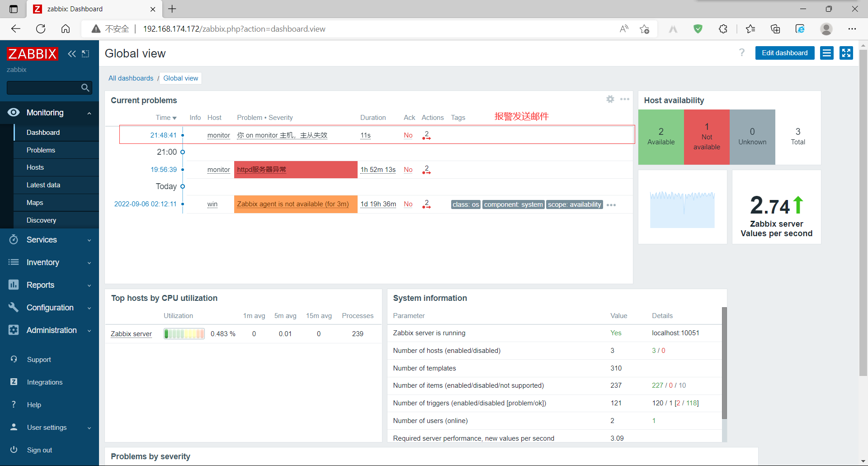The width and height of the screenshot is (868, 466).
Task: Open the All dashboards breadcrumb link
Action: [131, 78]
